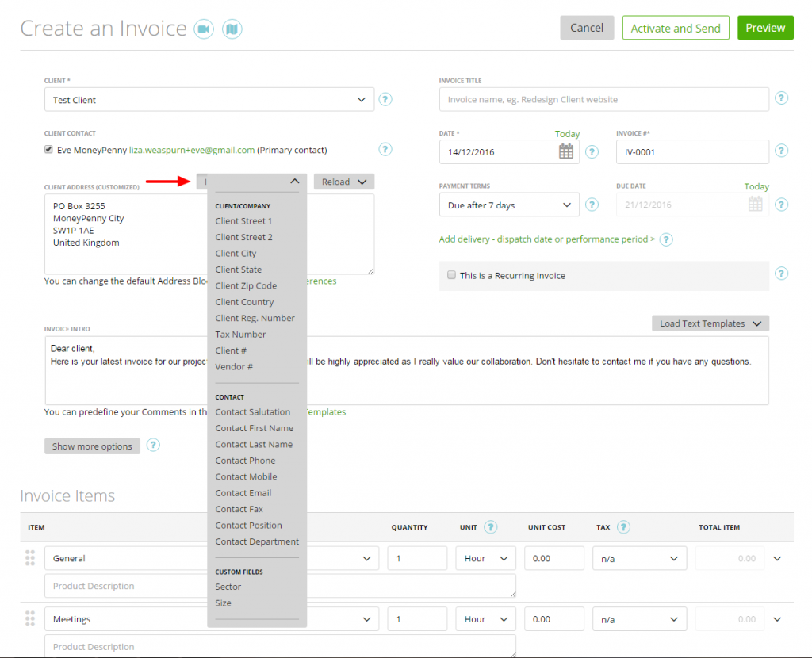The width and height of the screenshot is (812, 658).
Task: Uncheck the Eve MoneyPenny primary contact
Action: click(x=50, y=150)
